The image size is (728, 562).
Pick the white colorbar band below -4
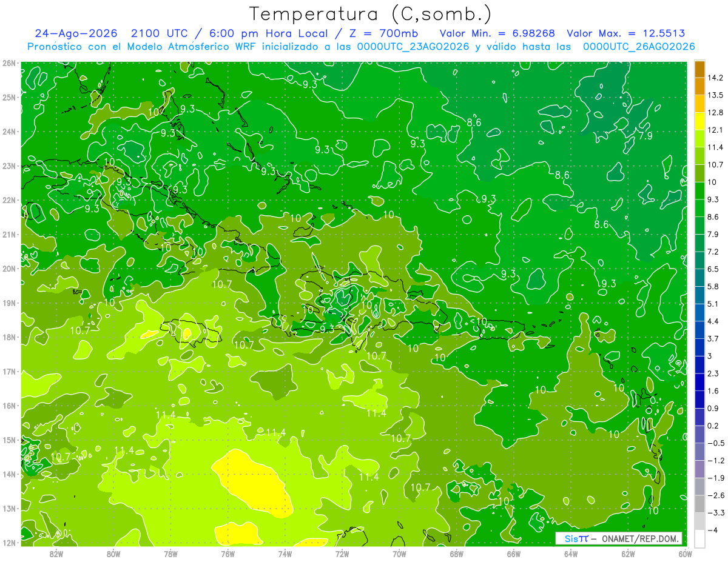pos(699,538)
